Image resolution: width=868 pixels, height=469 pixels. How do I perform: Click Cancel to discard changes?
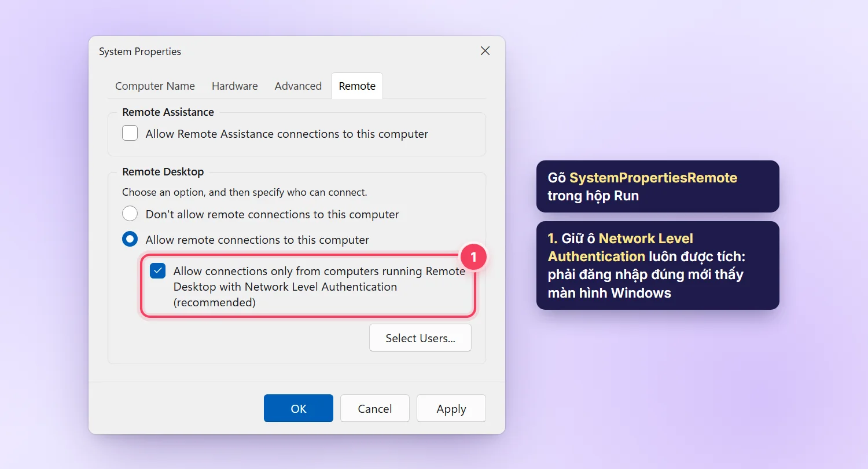pos(375,408)
